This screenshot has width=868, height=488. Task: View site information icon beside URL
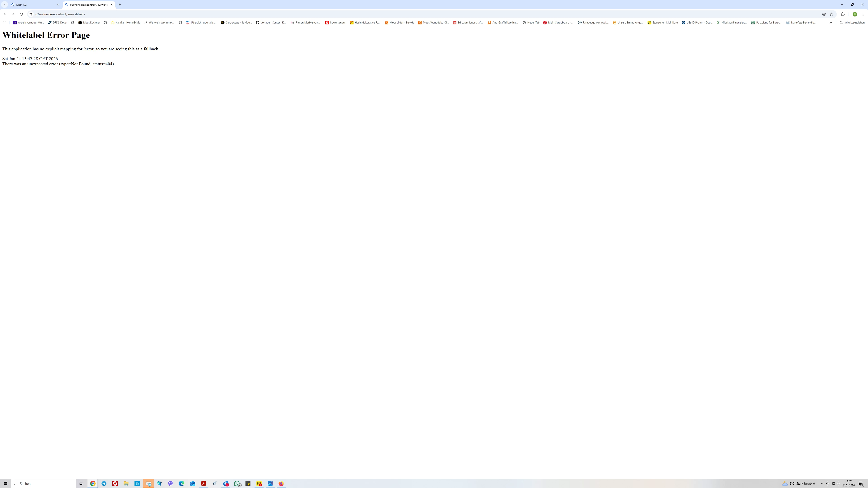(31, 14)
